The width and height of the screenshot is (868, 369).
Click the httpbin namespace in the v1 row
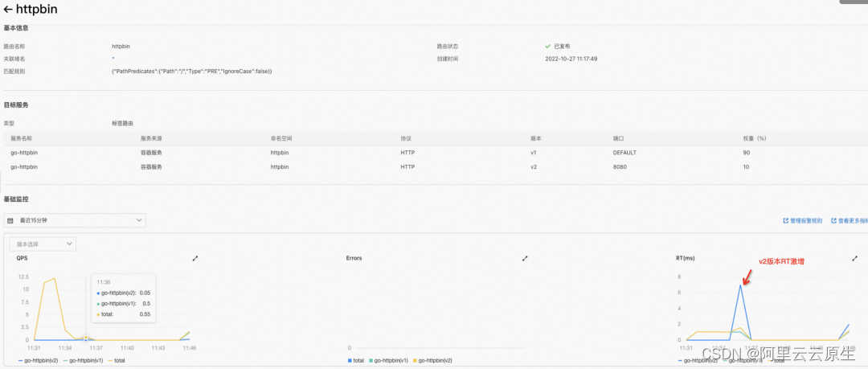[x=280, y=153]
